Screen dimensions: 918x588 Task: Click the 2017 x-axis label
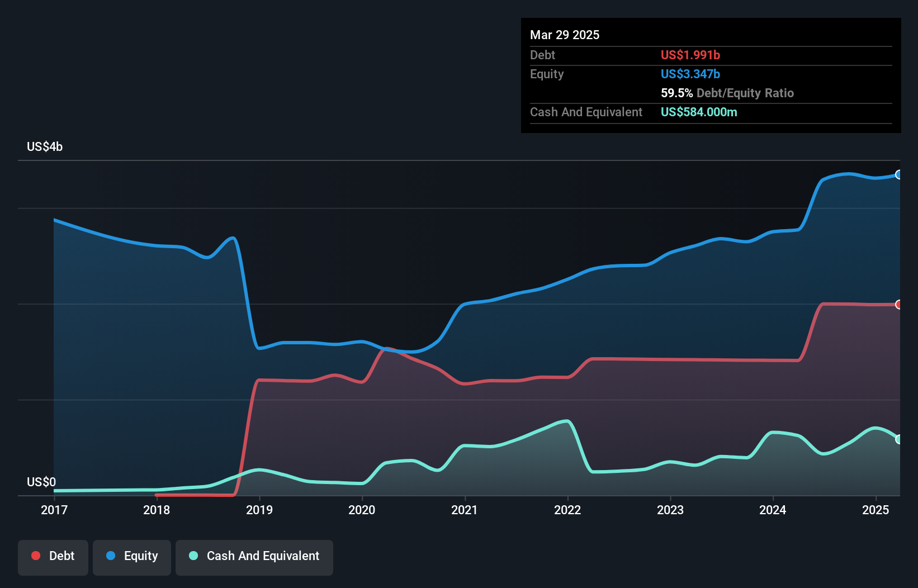pyautogui.click(x=54, y=510)
